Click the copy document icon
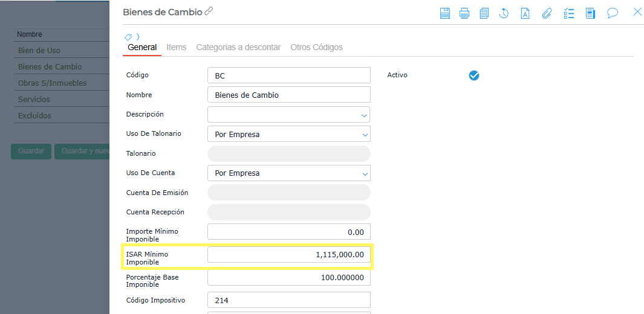 [484, 13]
